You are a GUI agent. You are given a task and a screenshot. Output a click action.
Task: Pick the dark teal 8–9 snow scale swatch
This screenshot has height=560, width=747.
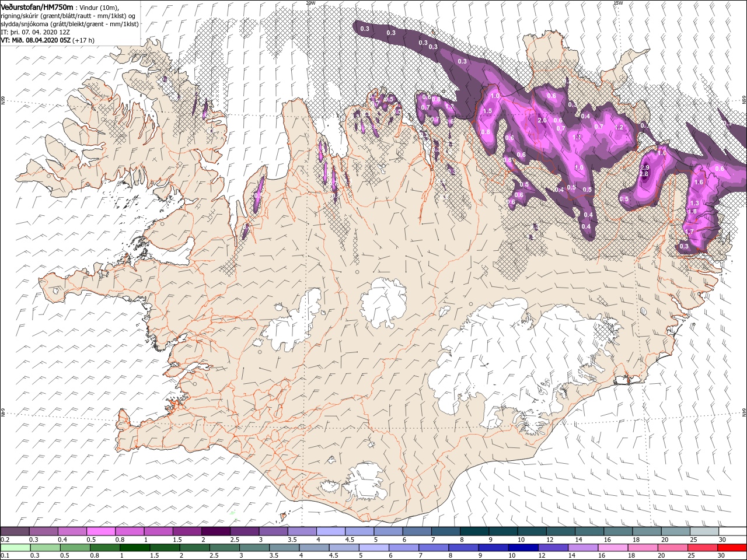tap(474, 531)
